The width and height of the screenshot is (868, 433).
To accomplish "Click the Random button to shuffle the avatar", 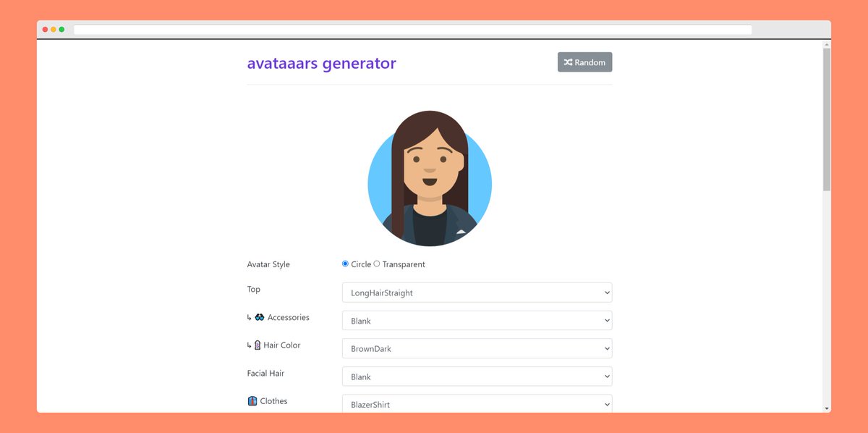I will [584, 62].
